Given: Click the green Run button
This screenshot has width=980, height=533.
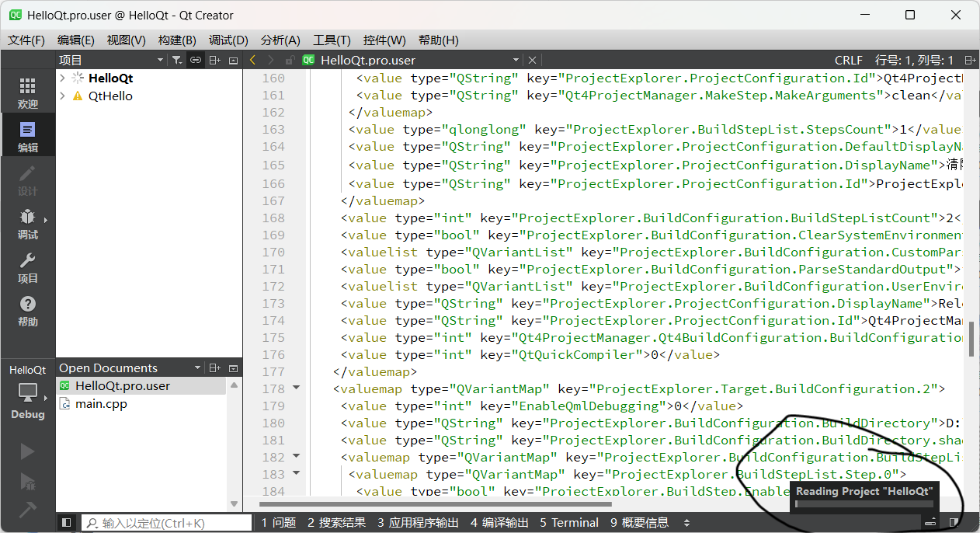Looking at the screenshot, I should [x=27, y=451].
